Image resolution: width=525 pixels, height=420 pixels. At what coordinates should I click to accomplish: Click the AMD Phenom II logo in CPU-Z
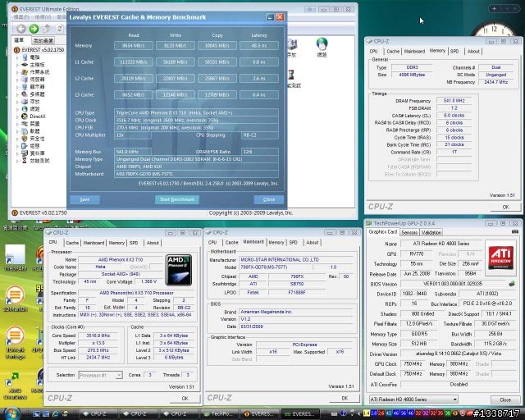pos(179,270)
